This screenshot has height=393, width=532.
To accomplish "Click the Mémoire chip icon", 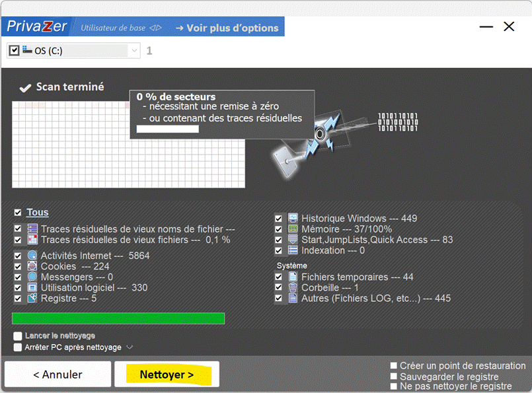I will (x=293, y=229).
